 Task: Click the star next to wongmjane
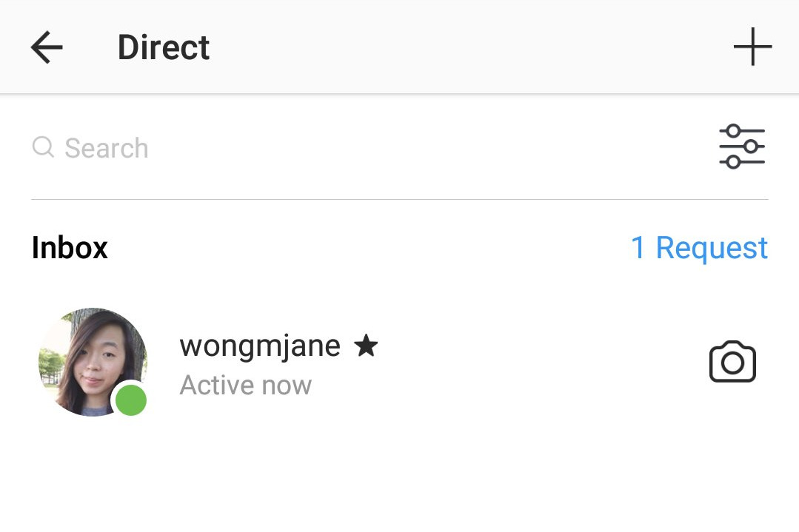pos(366,346)
